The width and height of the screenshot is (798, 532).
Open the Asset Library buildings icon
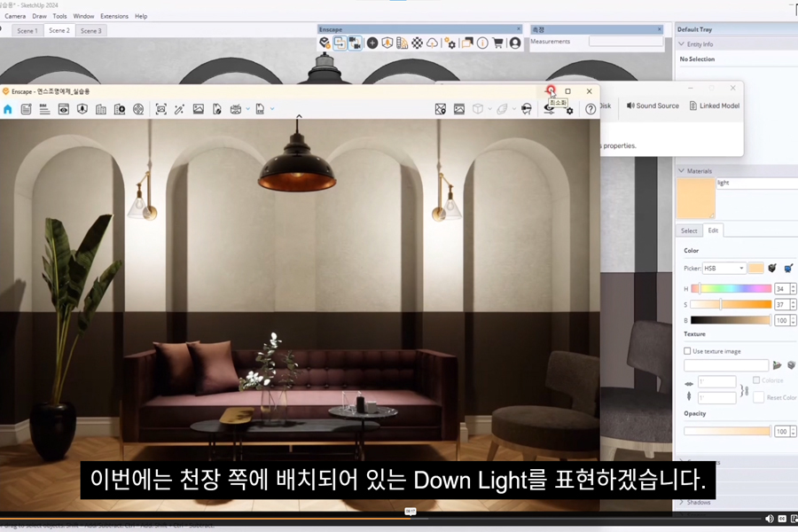point(101,109)
